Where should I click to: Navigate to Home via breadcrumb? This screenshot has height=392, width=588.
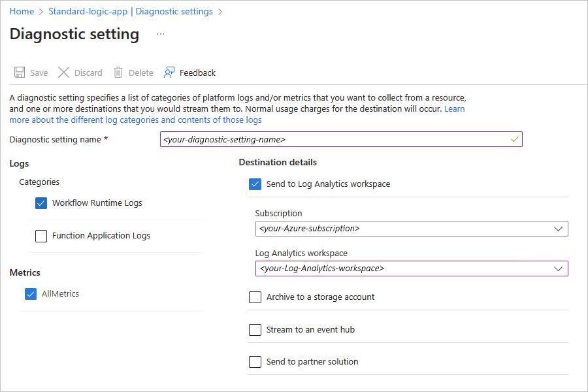click(x=22, y=11)
